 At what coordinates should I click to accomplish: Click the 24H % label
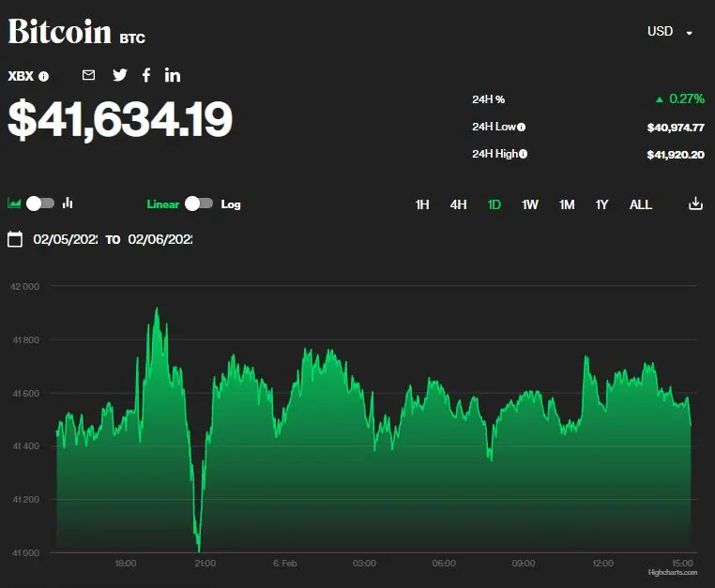[x=488, y=99]
